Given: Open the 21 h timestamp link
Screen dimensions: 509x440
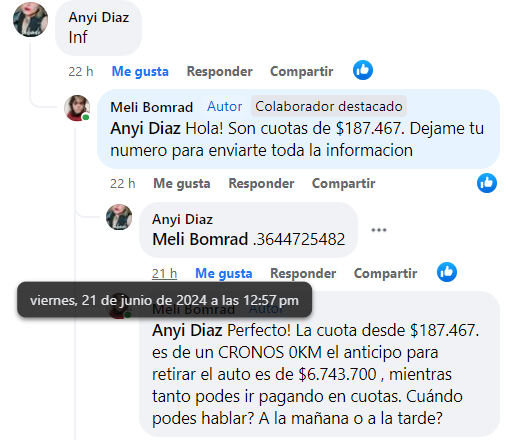Looking at the screenshot, I should click(164, 274).
